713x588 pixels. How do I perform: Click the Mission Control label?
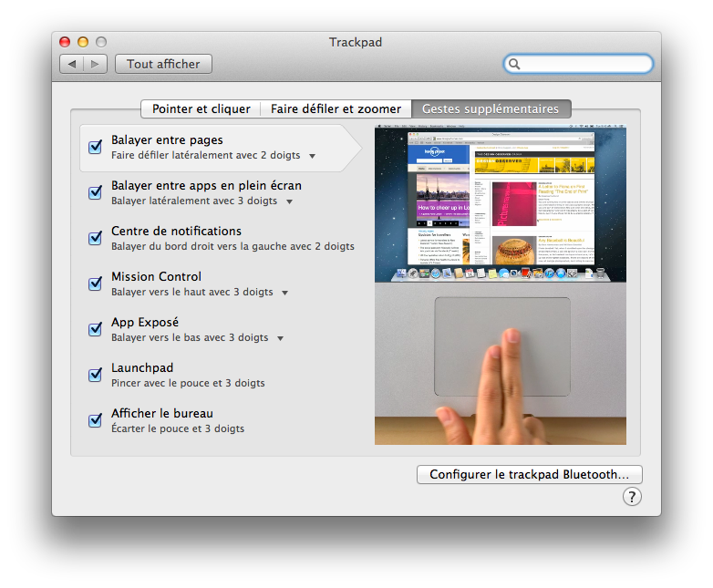(157, 276)
